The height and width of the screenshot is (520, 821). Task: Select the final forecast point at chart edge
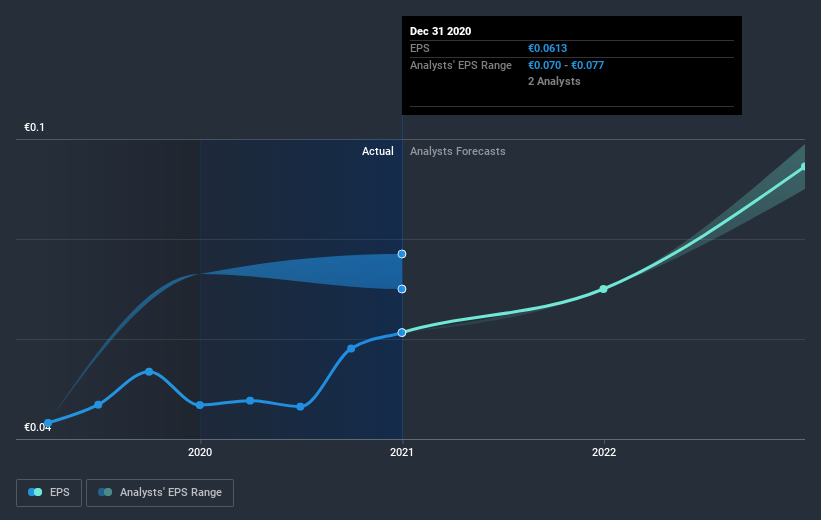(804, 167)
